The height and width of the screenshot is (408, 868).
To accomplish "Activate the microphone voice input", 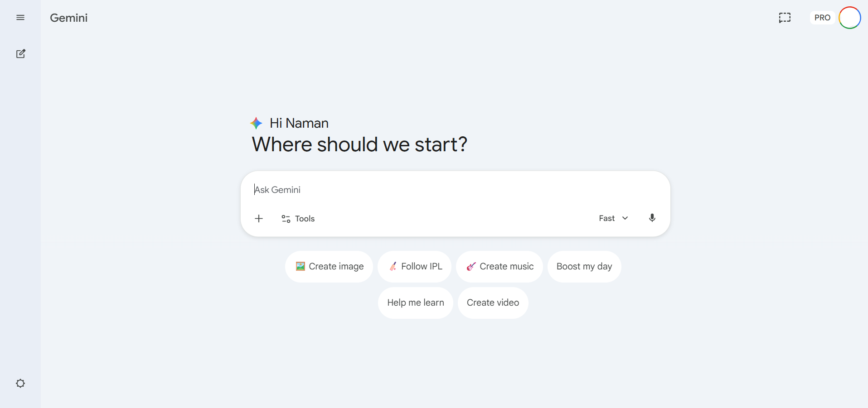I will tap(652, 218).
